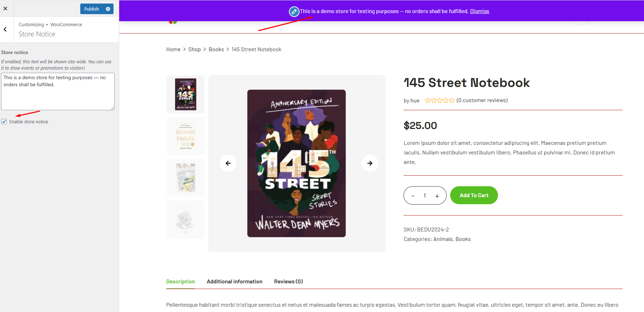Switch to the Reviews (0) tab
The image size is (644, 312).
pyautogui.click(x=288, y=282)
